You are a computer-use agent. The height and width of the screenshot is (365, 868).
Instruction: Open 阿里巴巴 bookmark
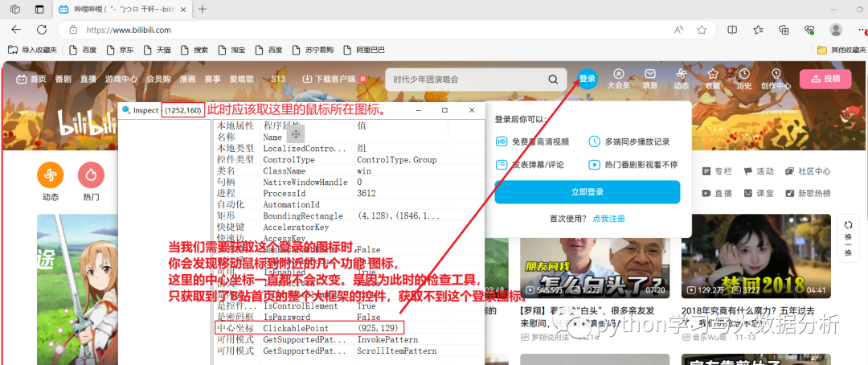(x=364, y=50)
